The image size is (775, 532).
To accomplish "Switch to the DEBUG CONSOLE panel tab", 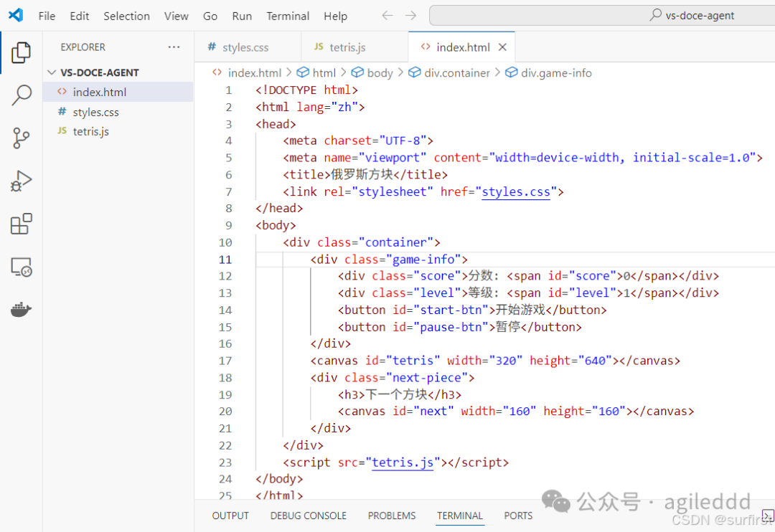I will pyautogui.click(x=308, y=516).
